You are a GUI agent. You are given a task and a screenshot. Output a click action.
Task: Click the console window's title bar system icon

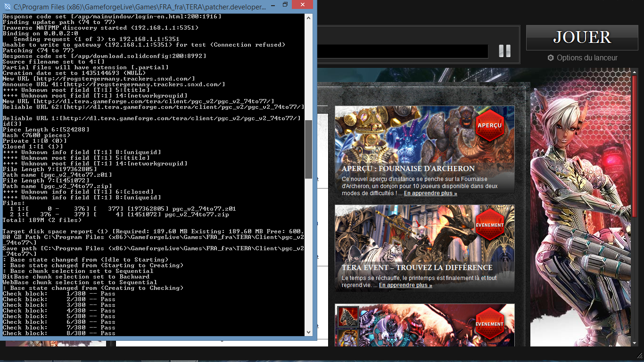[7, 6]
